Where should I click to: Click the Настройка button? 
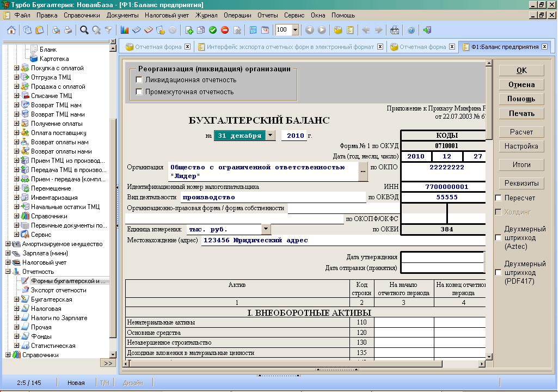(521, 146)
